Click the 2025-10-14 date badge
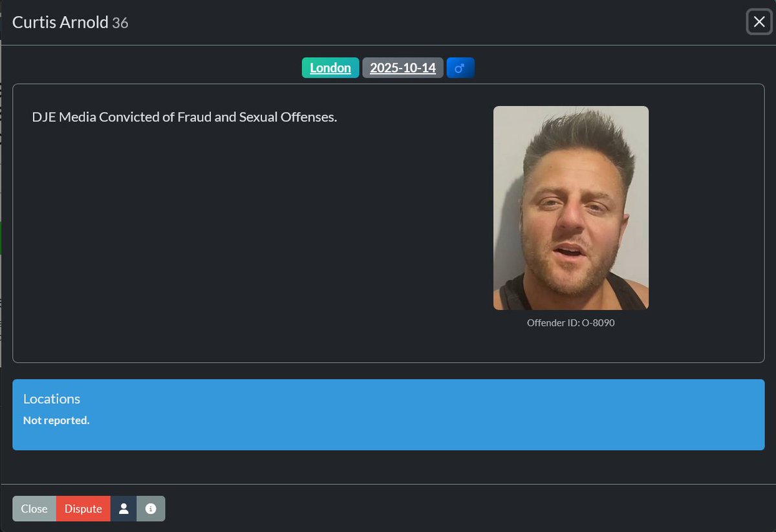Image resolution: width=776 pixels, height=532 pixels. [x=403, y=68]
